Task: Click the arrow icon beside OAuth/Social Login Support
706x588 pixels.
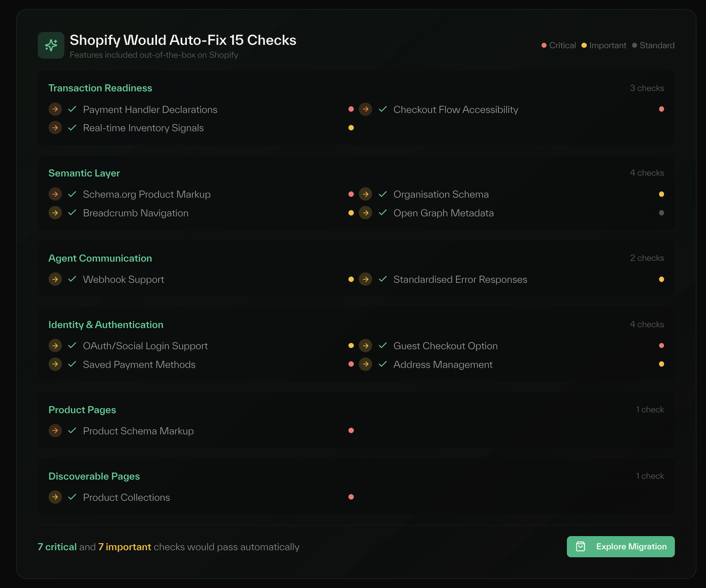Action: 55,345
